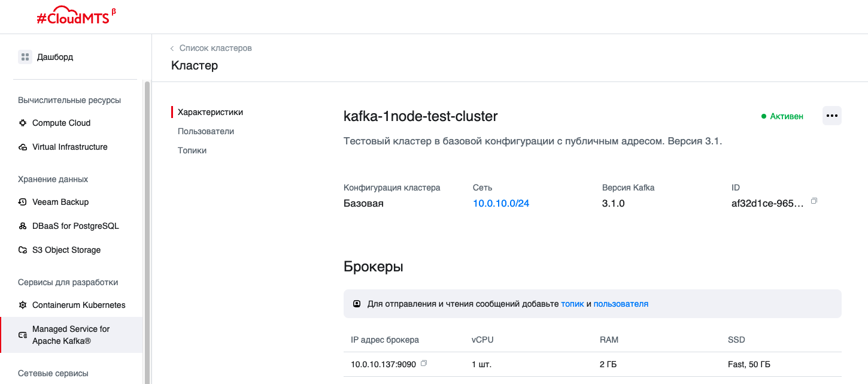The image size is (868, 384).
Task: Click the пользователя link in banner
Action: 621,304
